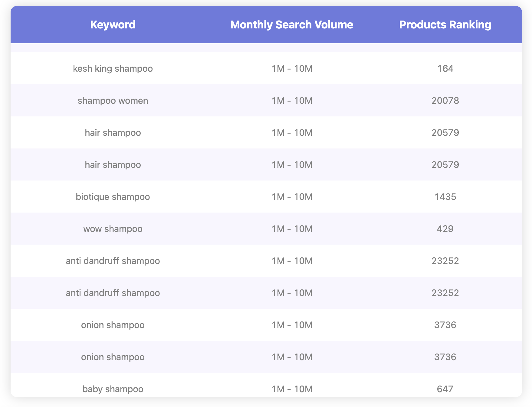Select search volume for kesh king shampoo

(292, 69)
